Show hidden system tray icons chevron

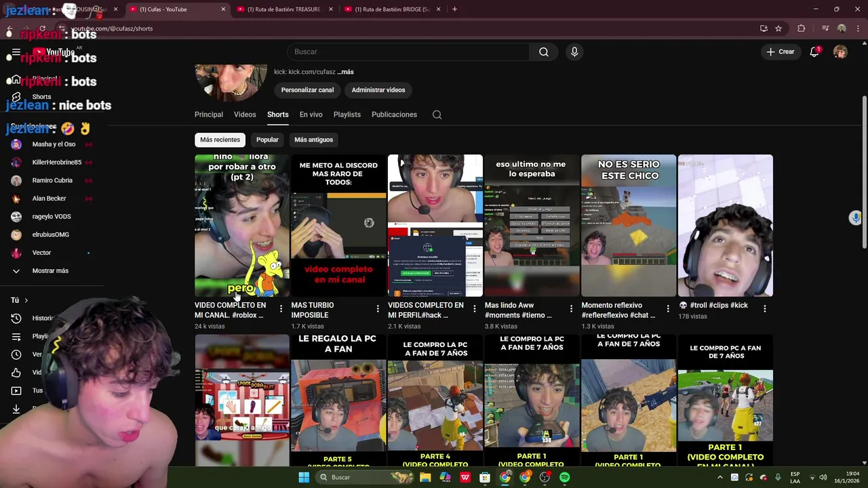pyautogui.click(x=720, y=477)
